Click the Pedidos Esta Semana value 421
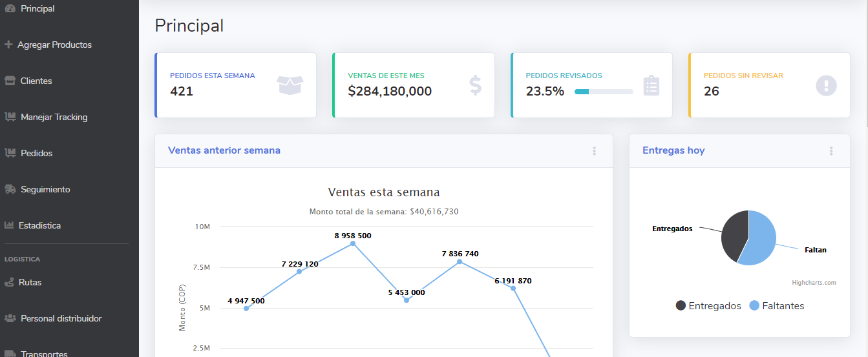The width and height of the screenshot is (868, 357). click(x=182, y=91)
